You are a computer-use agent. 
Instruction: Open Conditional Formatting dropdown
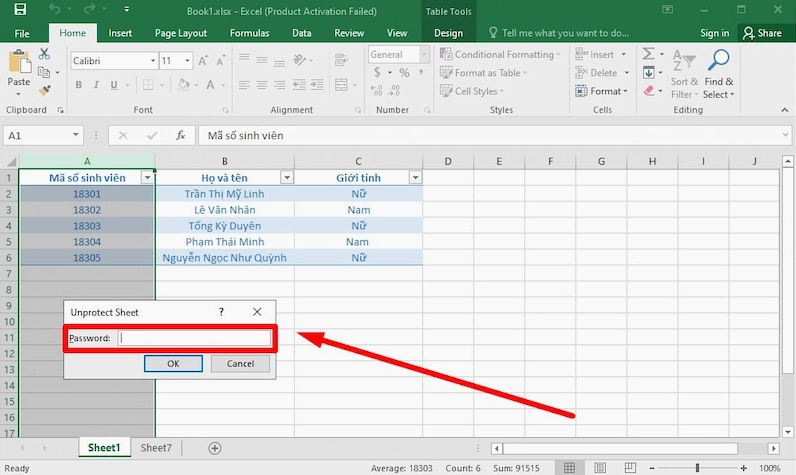click(500, 54)
